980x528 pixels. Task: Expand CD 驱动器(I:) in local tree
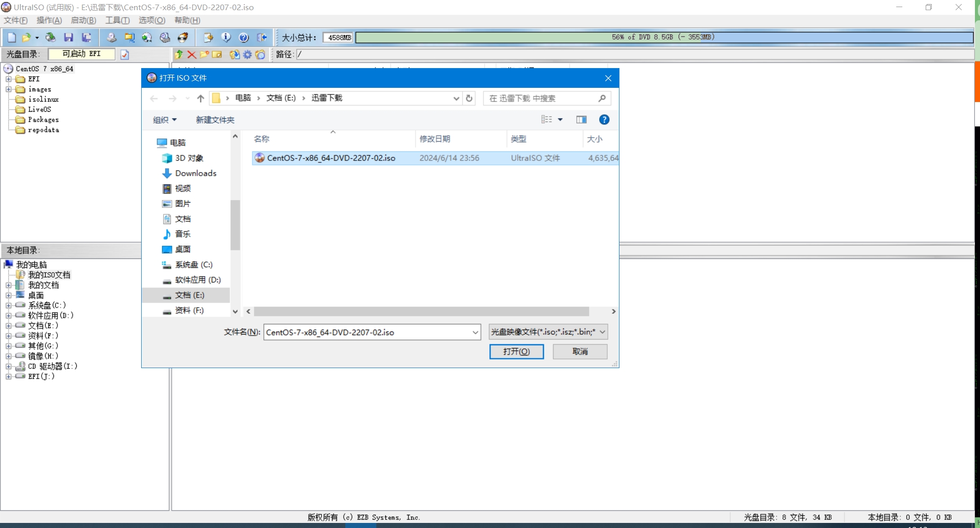[x=8, y=366]
